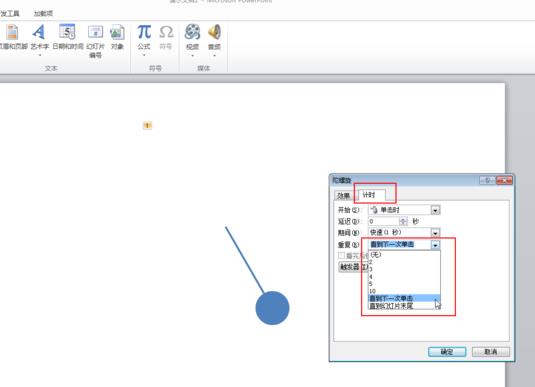Choose repeat count 10 in list
This screenshot has height=387, width=535.
(x=404, y=291)
